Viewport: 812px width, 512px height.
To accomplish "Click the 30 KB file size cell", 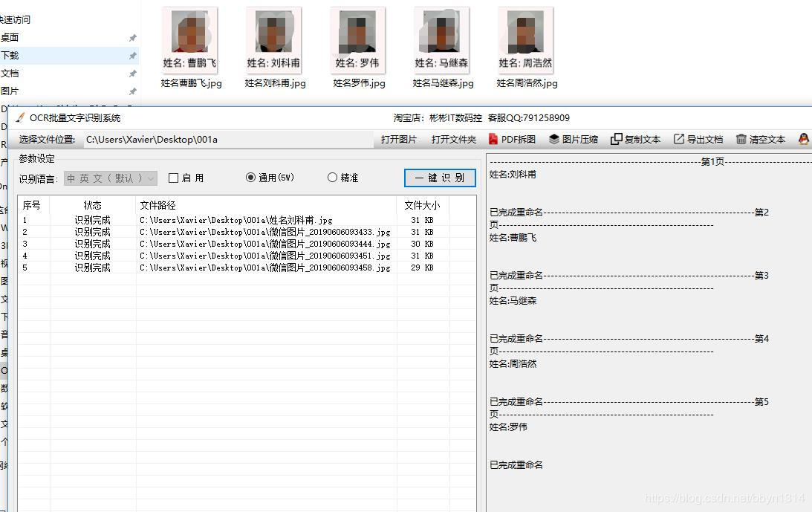I will 422,244.
